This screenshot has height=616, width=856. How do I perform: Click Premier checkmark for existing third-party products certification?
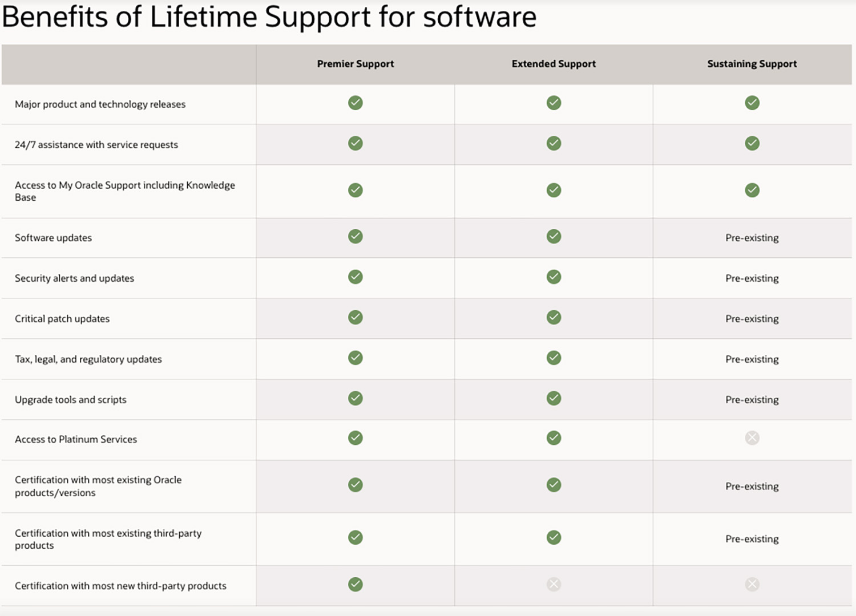click(356, 537)
